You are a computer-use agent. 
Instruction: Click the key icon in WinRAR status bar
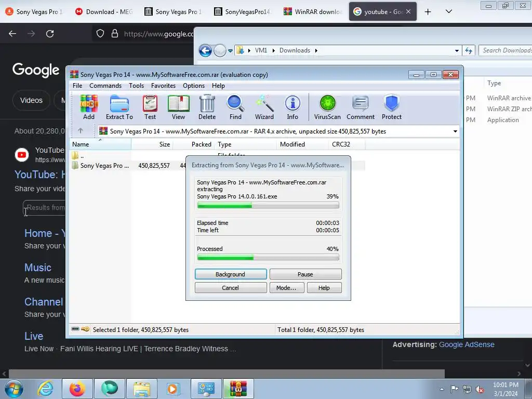(x=85, y=329)
